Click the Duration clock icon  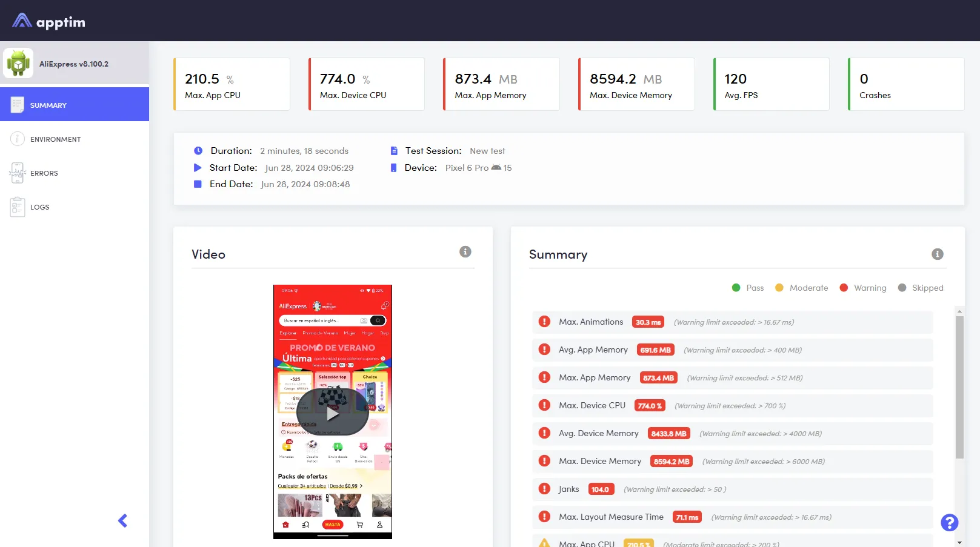198,151
